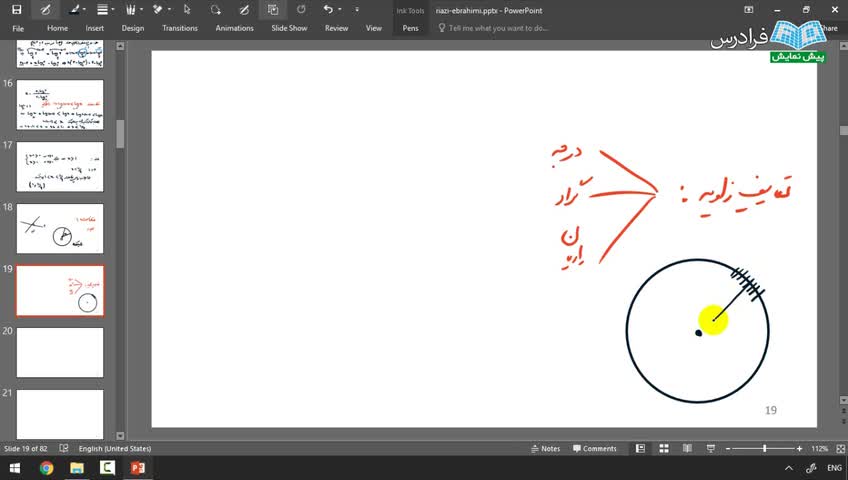Viewport: 848px width, 480px height.
Task: Click the zoom slider handle
Action: point(764,449)
